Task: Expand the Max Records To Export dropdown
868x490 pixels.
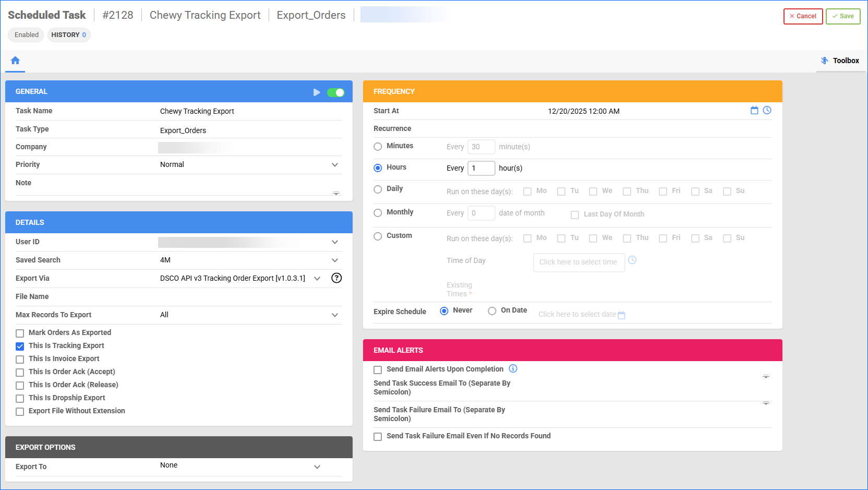Action: [335, 315]
